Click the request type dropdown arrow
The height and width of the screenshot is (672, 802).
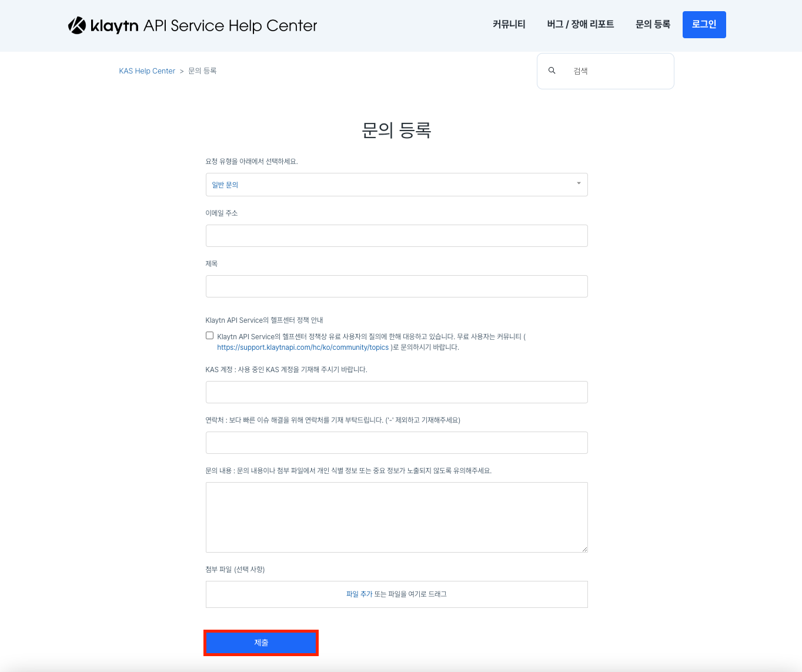coord(579,183)
